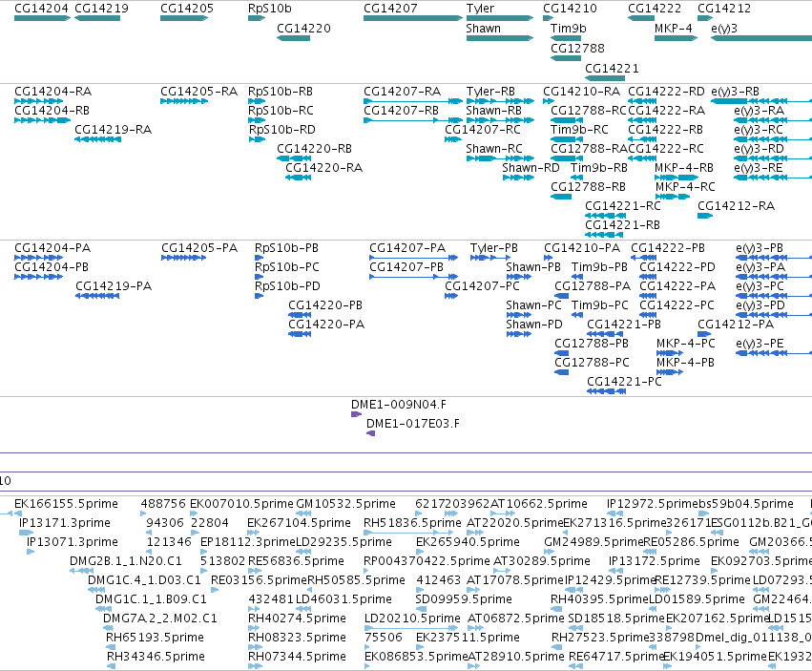The height and width of the screenshot is (671, 812).
Task: Click transcript RpS10b-RD
Action: pos(281,130)
